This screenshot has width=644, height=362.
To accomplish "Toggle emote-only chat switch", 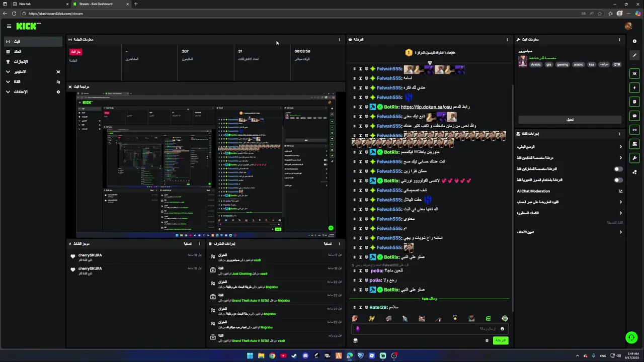I will click(618, 180).
